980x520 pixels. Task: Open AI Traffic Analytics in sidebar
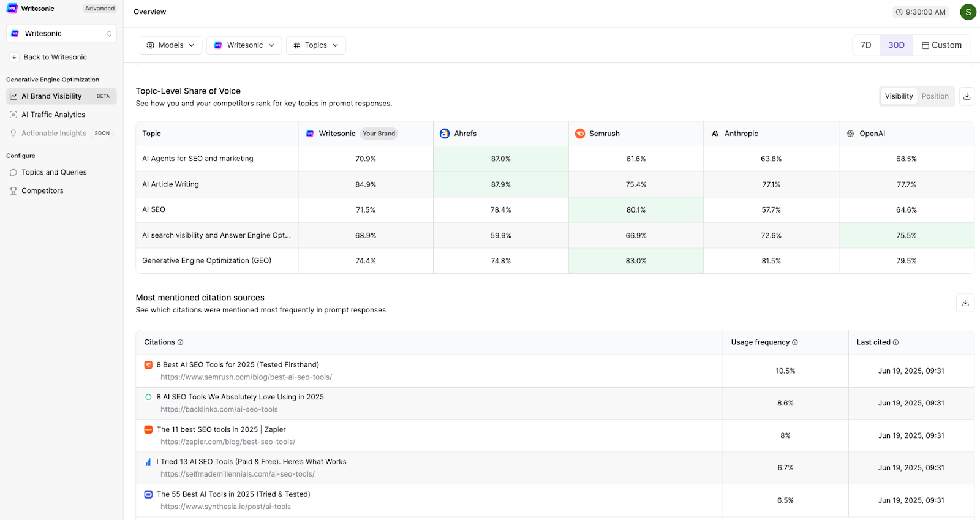click(53, 115)
